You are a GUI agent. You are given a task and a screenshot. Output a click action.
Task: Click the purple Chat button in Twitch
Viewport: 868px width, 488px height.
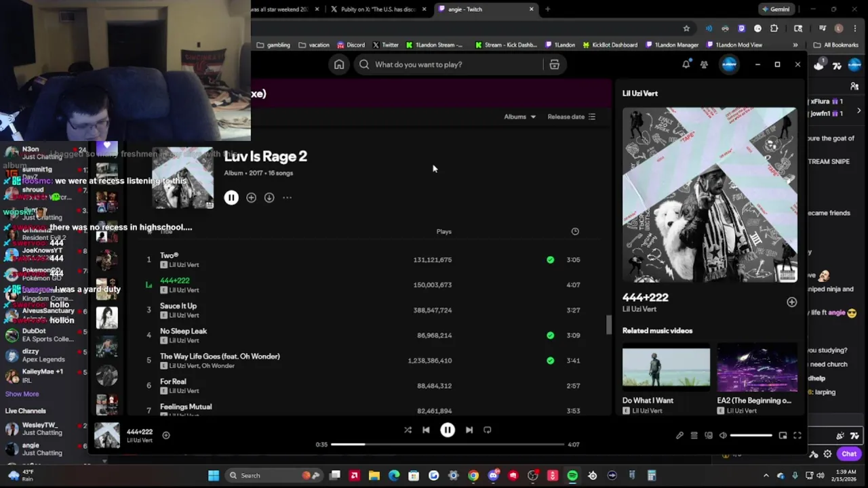[849, 454]
